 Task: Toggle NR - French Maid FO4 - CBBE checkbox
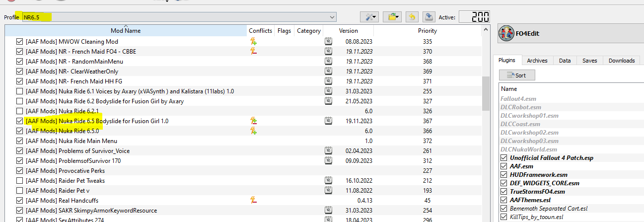pyautogui.click(x=20, y=51)
